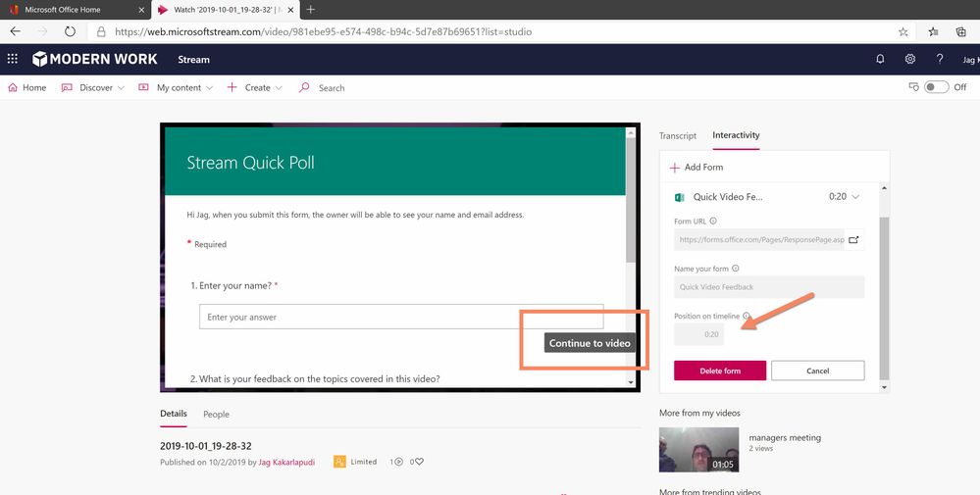Click the Home navigation link
Image resolution: width=980 pixels, height=495 pixels.
click(34, 87)
